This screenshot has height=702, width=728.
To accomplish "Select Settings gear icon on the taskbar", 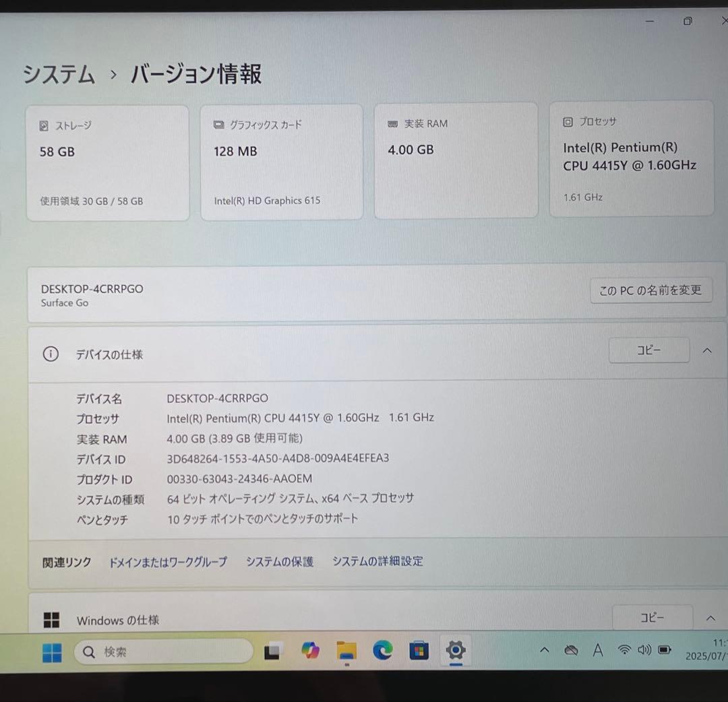I will 456,650.
